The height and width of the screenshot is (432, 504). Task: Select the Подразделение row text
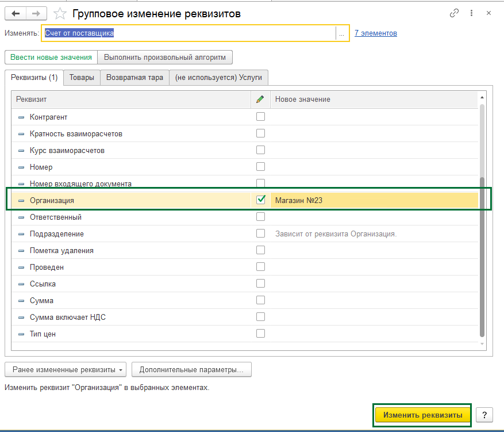point(56,234)
